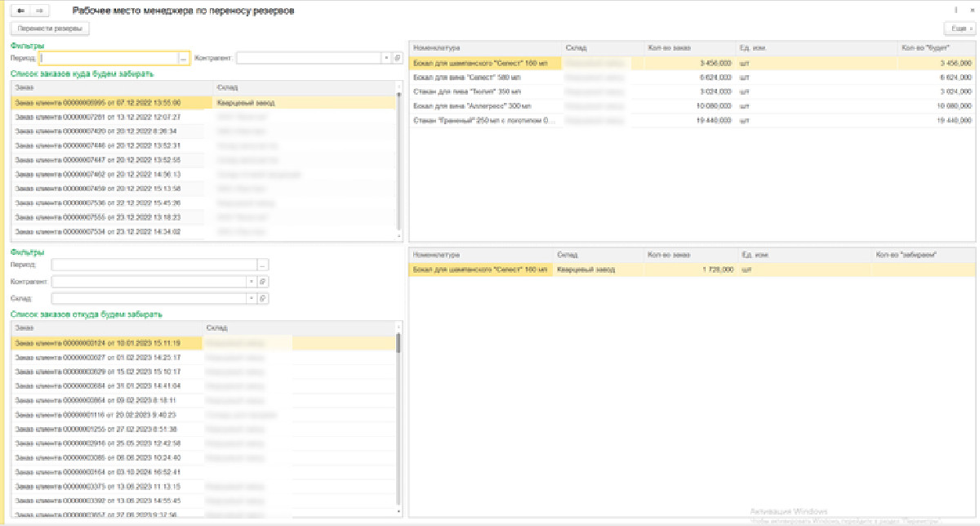Click the upper Контрагент input field
The image size is (980, 526).
310,58
